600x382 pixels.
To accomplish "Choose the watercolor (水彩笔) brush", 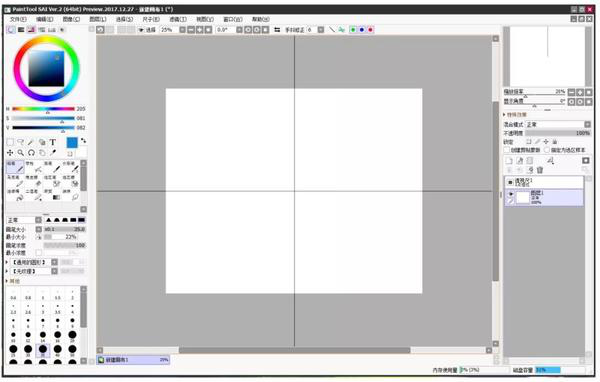I will pyautogui.click(x=71, y=167).
